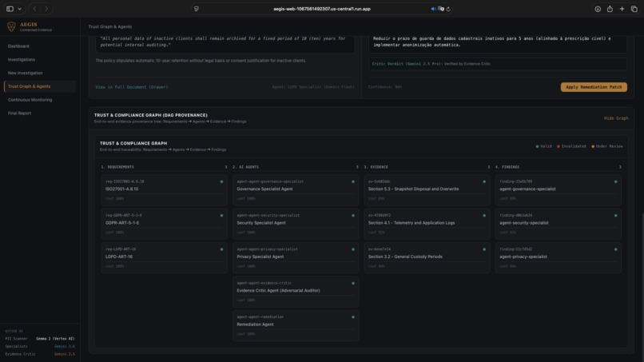Open Governance Specialist Agent node

coord(296,190)
